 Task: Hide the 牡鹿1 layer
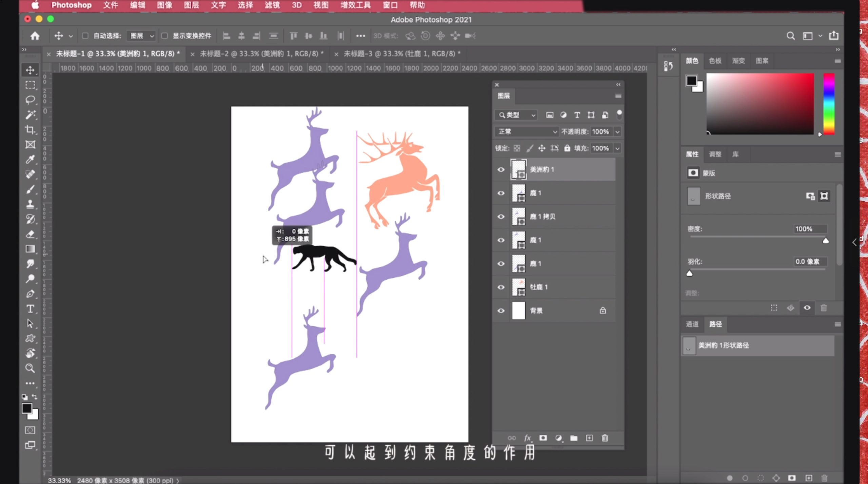coord(501,286)
